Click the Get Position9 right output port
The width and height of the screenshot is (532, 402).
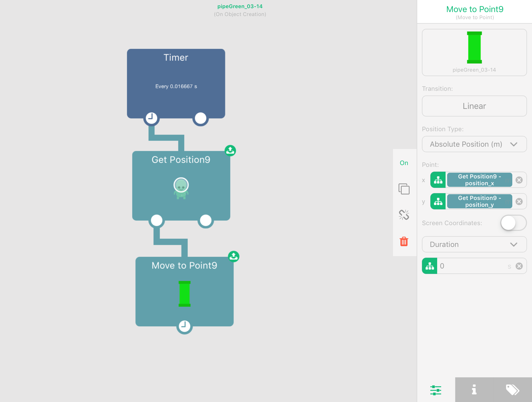pyautogui.click(x=206, y=220)
